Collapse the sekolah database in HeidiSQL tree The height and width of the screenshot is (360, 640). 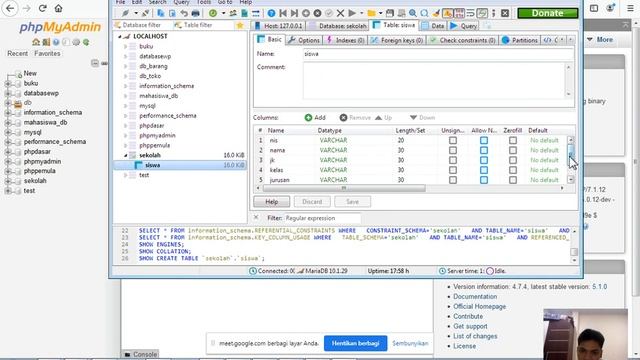pos(126,156)
